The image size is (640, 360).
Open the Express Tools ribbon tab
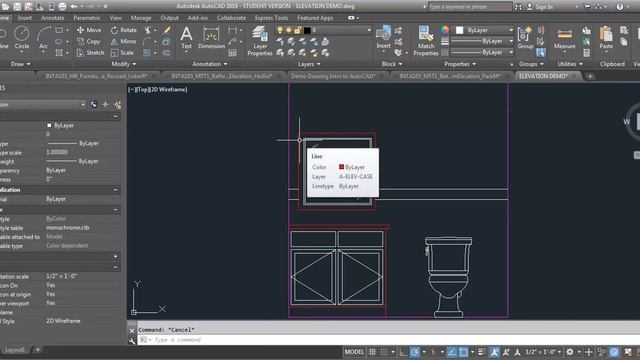pyautogui.click(x=271, y=18)
